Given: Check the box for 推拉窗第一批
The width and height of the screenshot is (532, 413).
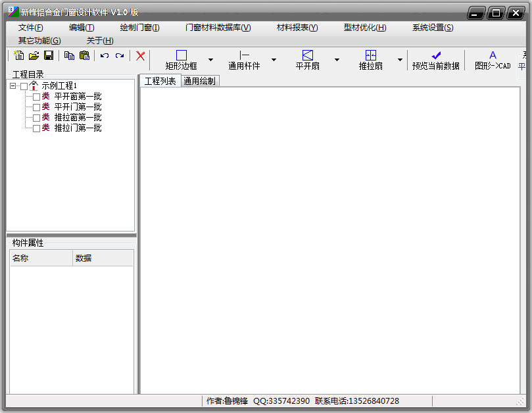Looking at the screenshot, I should click(x=36, y=118).
